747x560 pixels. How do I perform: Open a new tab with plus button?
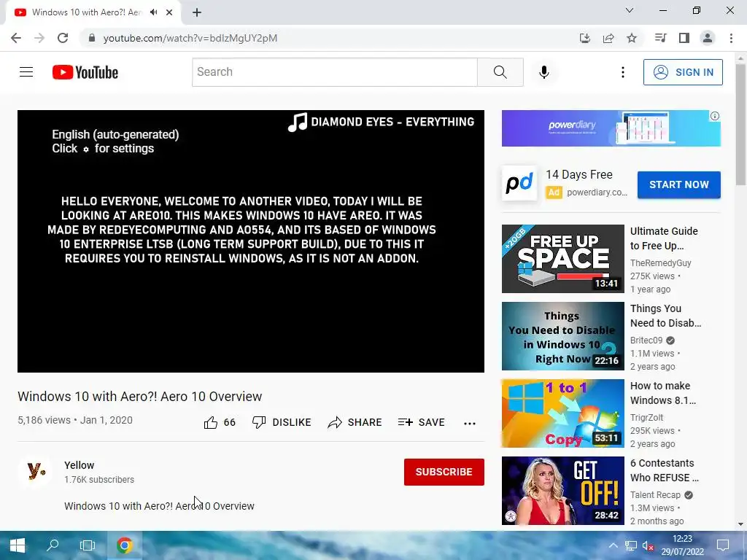(197, 12)
